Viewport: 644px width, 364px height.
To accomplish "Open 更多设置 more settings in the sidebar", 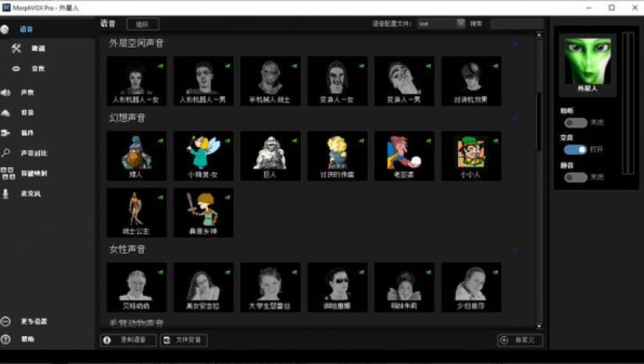I will tap(34, 321).
